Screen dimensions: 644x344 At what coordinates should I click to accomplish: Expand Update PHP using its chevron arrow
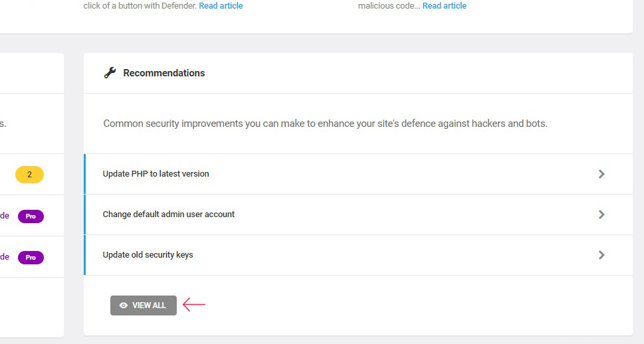[601, 174]
